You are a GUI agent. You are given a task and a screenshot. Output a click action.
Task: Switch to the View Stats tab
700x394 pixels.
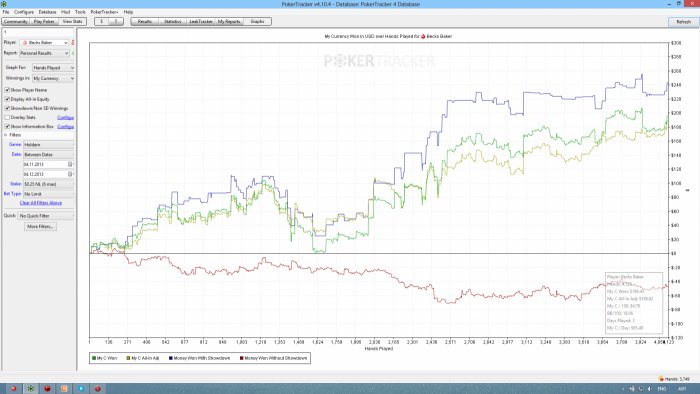[x=72, y=21]
